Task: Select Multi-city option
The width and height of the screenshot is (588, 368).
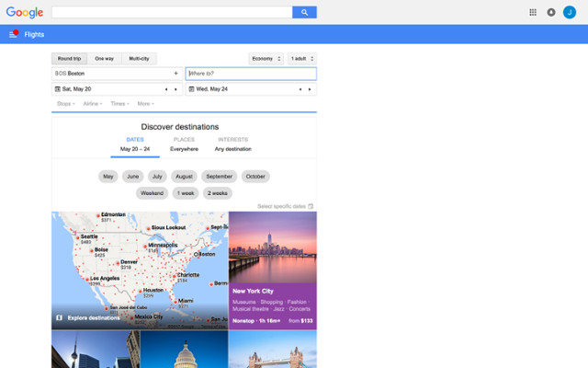Action: tap(139, 59)
